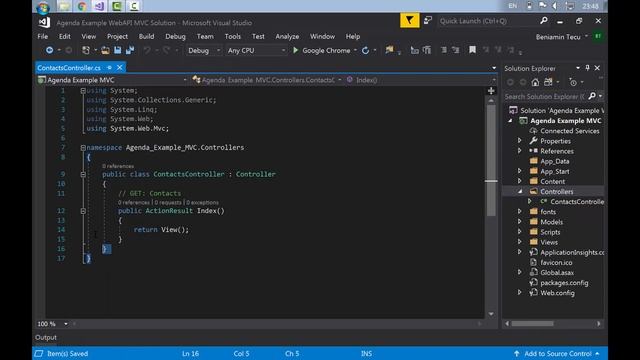Click the increase indent toolbar icon

pyautogui.click(x=456, y=50)
